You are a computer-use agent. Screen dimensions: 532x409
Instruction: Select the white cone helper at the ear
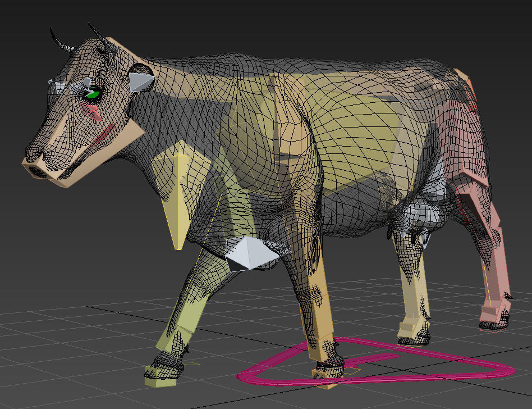coord(141,82)
